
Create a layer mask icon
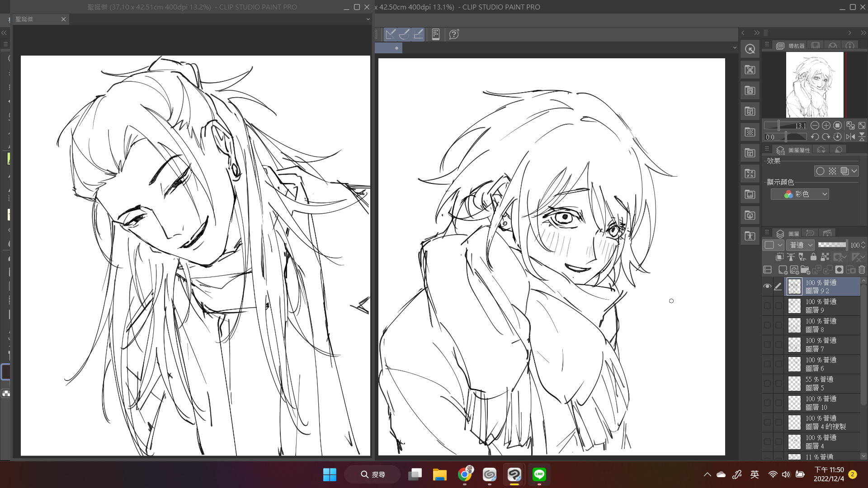(x=839, y=270)
